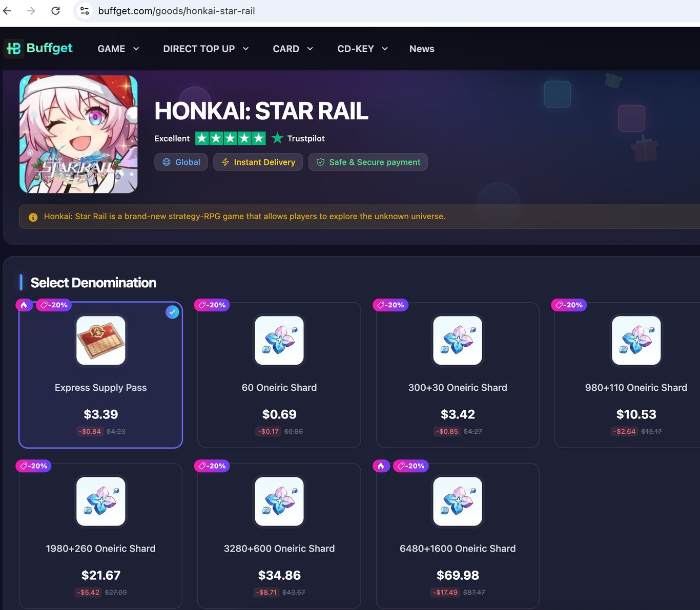Click the struck-through $13.17 original price
The height and width of the screenshot is (610, 700).
tap(651, 432)
